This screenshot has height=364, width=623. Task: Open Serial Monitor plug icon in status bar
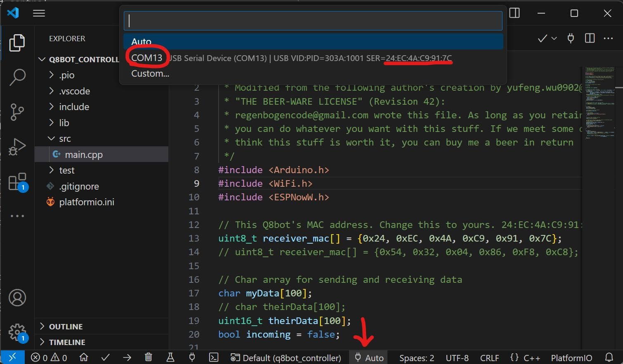(192, 357)
